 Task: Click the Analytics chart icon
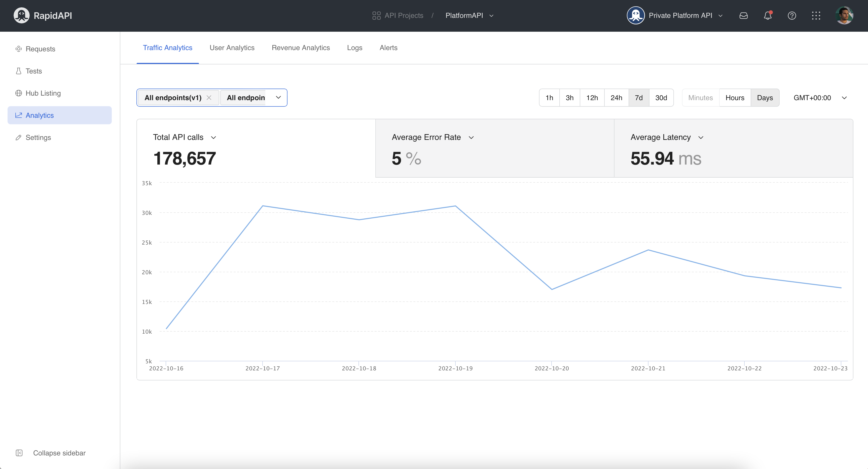tap(19, 115)
